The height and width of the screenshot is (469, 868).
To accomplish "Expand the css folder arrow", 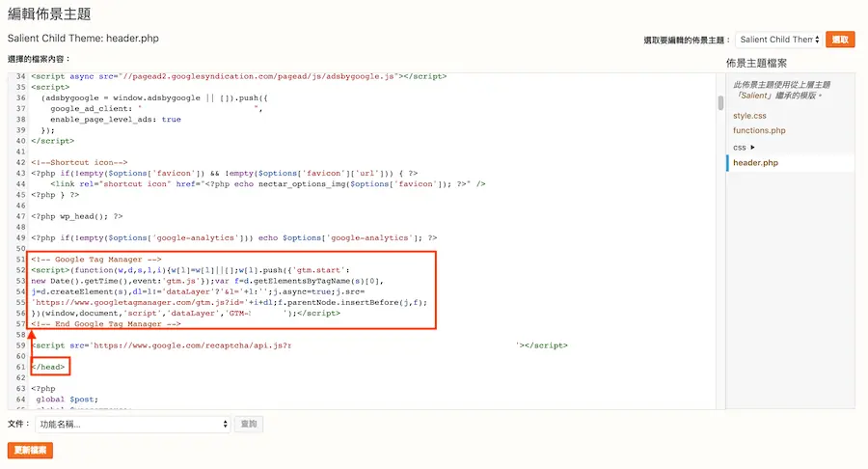I will [752, 148].
